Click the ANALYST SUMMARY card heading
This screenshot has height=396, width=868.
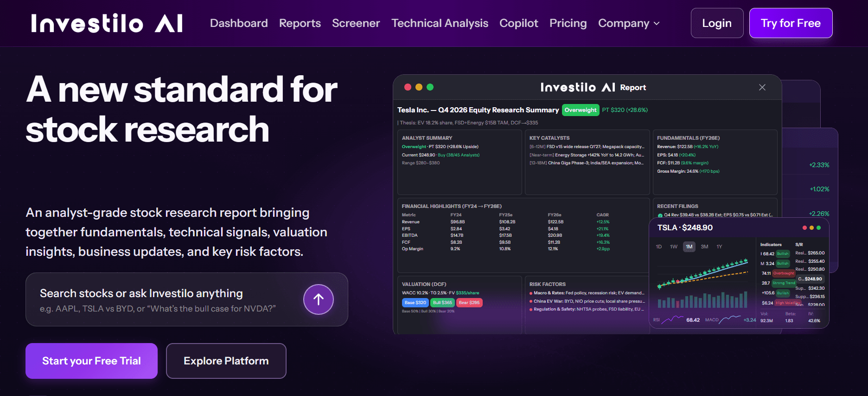(427, 138)
